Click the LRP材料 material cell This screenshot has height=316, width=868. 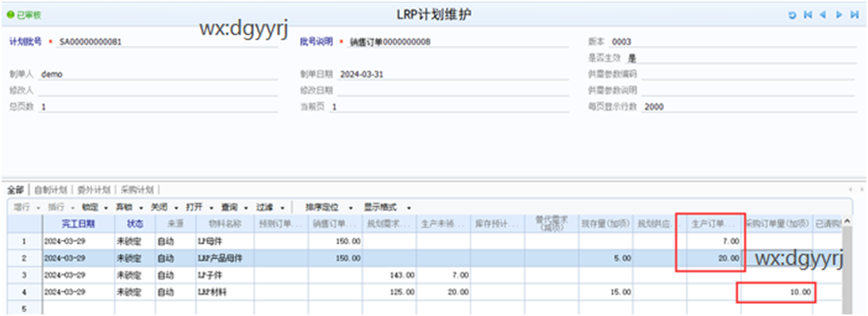click(225, 291)
